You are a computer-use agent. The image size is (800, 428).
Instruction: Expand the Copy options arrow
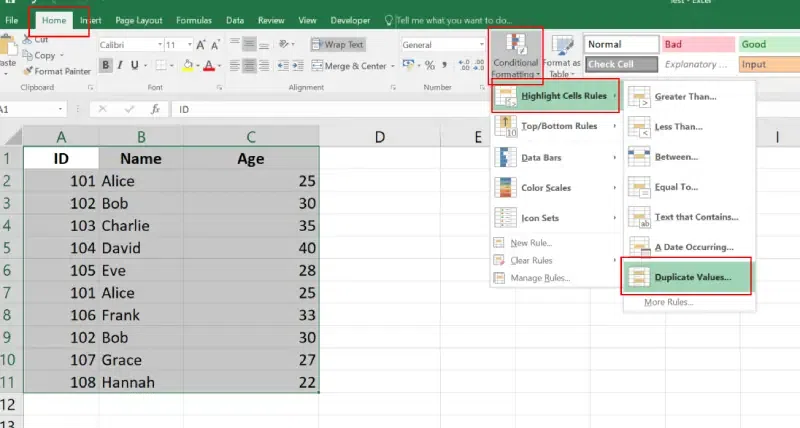62,55
